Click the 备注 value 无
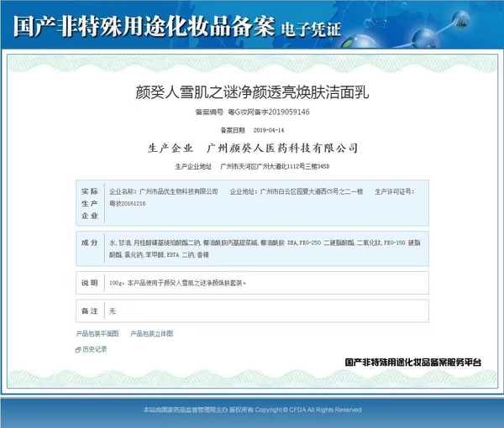The image size is (504, 428). (113, 311)
